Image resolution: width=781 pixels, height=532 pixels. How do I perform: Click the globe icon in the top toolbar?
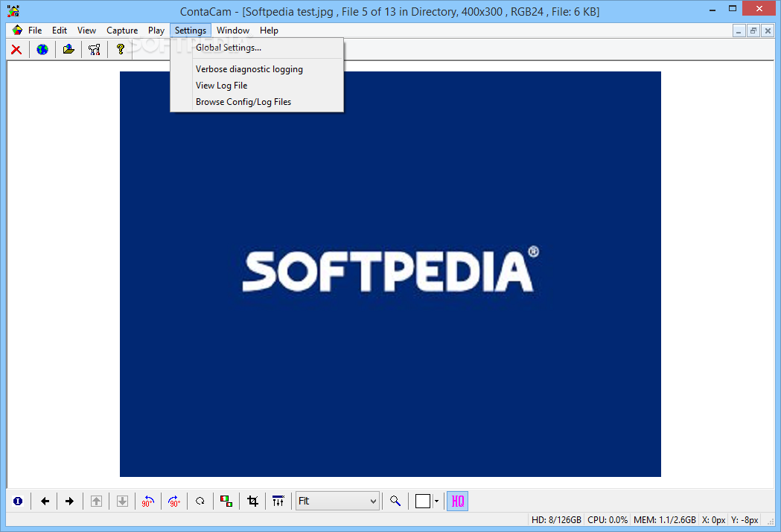click(42, 49)
